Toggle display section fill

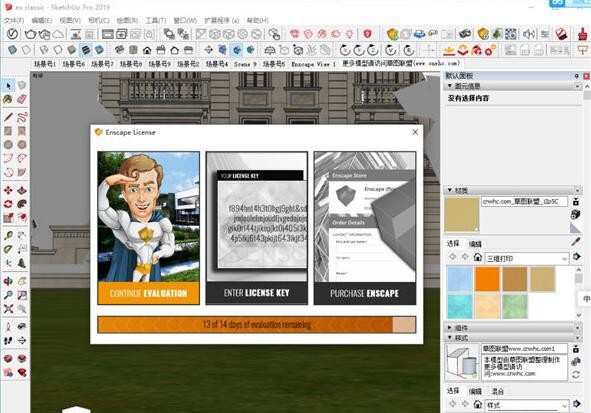coord(250,50)
